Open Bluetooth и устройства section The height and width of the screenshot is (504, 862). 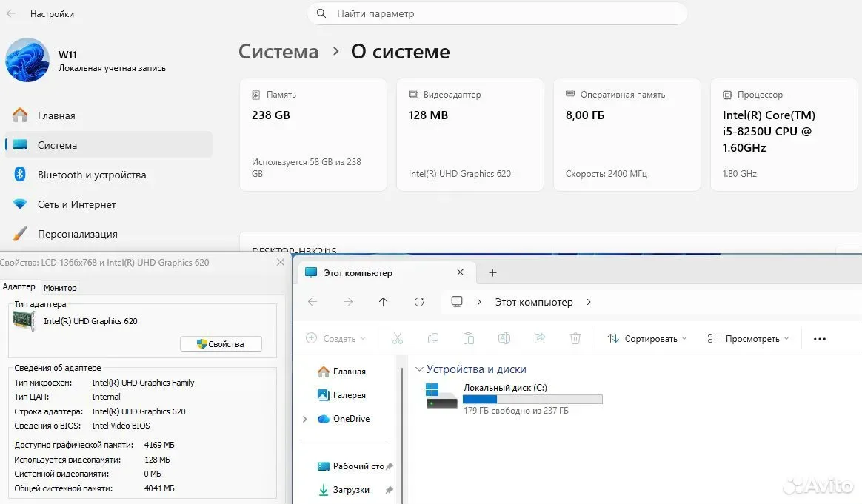tap(108, 175)
